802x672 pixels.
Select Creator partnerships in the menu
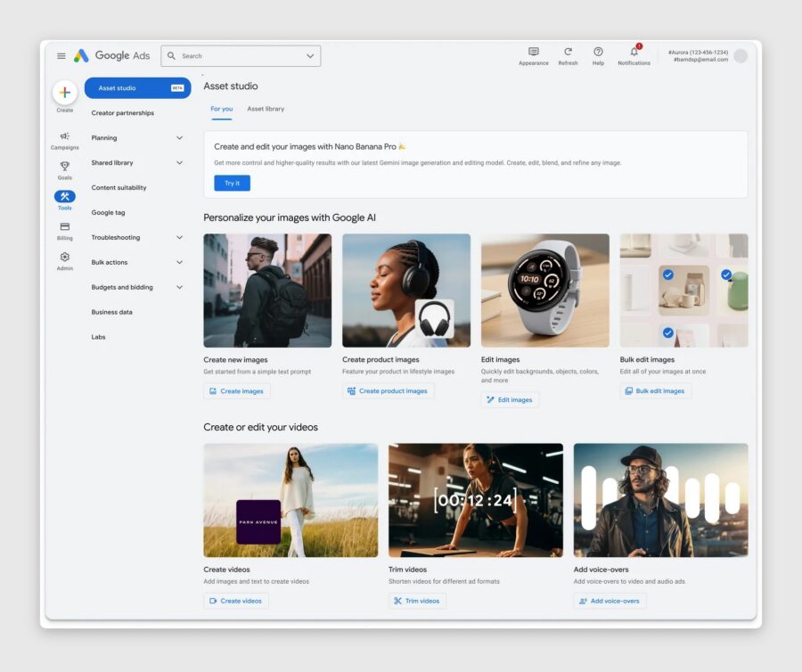click(x=123, y=113)
